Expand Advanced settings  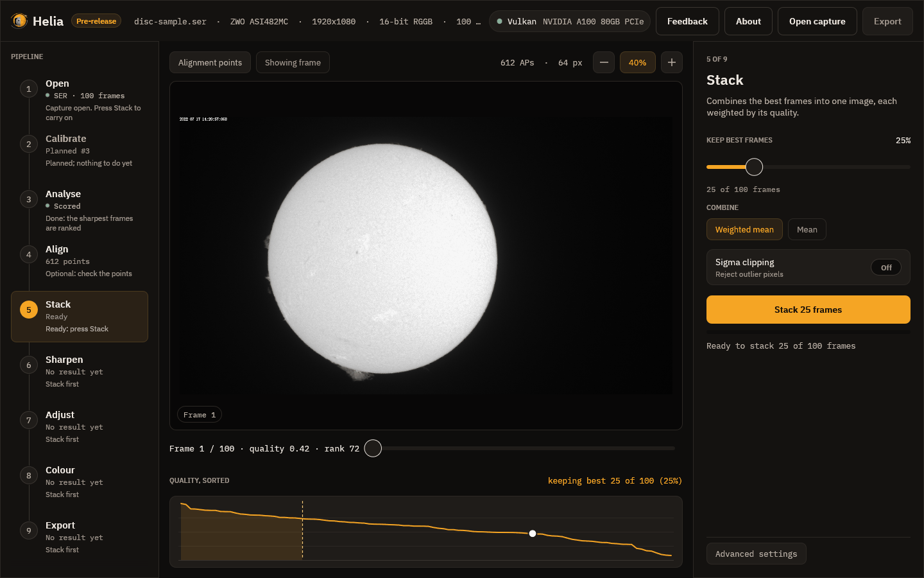757,554
